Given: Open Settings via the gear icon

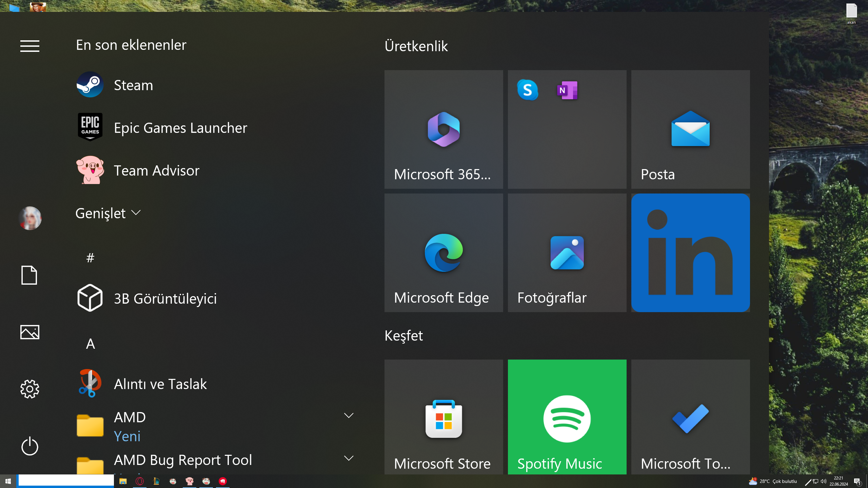Looking at the screenshot, I should click(30, 389).
